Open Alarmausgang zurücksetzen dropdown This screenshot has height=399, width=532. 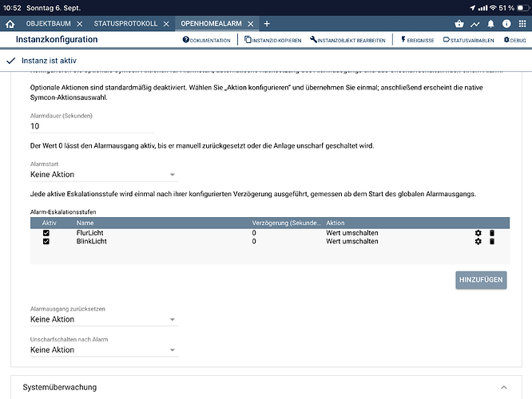104,319
